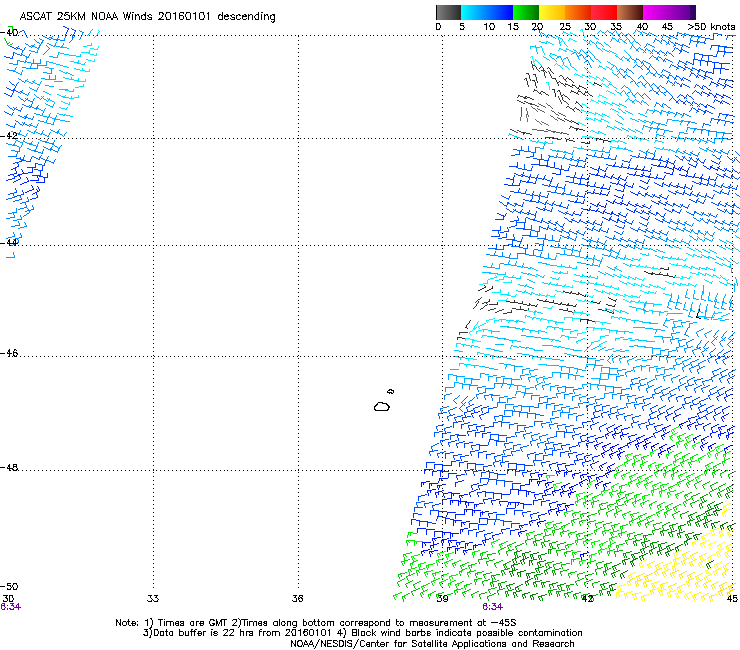Click the "NOAA/NESDIS/Center for Satellite Applications and Research" credit
The height and width of the screenshot is (650, 740).
(432, 644)
